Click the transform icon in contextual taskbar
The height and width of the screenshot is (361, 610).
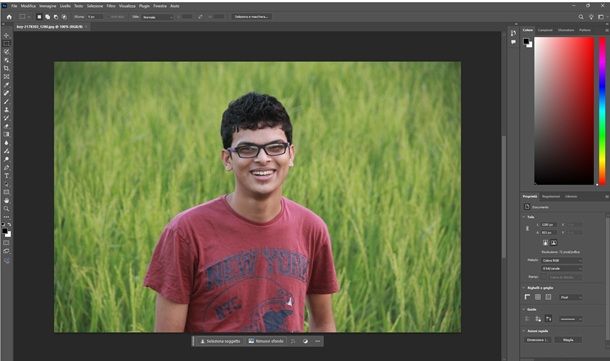[293, 341]
